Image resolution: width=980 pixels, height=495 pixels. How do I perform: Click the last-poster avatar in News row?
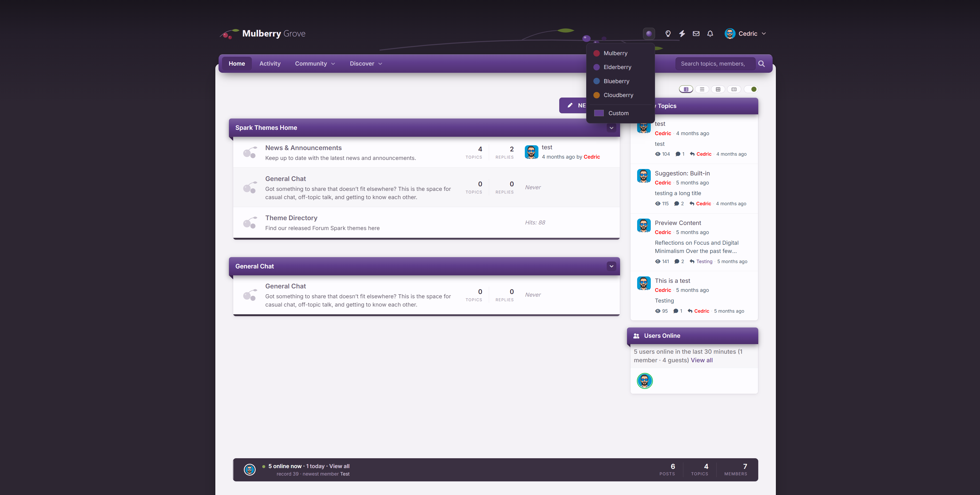click(x=531, y=152)
